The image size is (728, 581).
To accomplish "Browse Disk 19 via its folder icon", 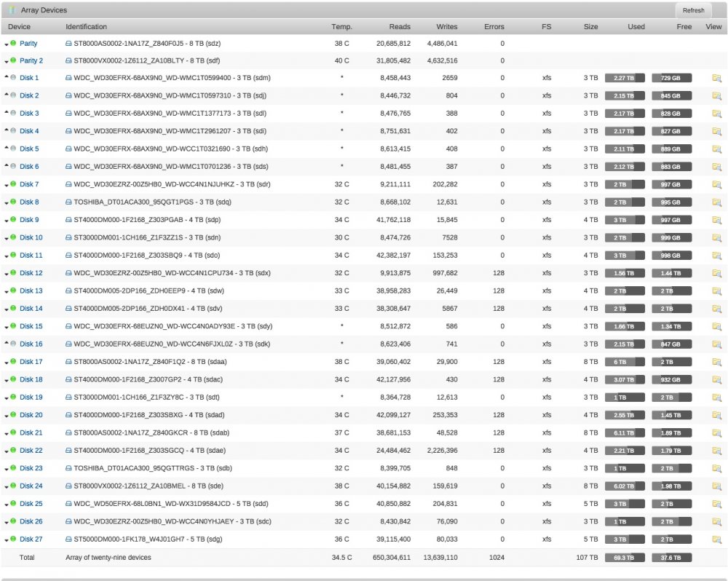I will point(716,397).
